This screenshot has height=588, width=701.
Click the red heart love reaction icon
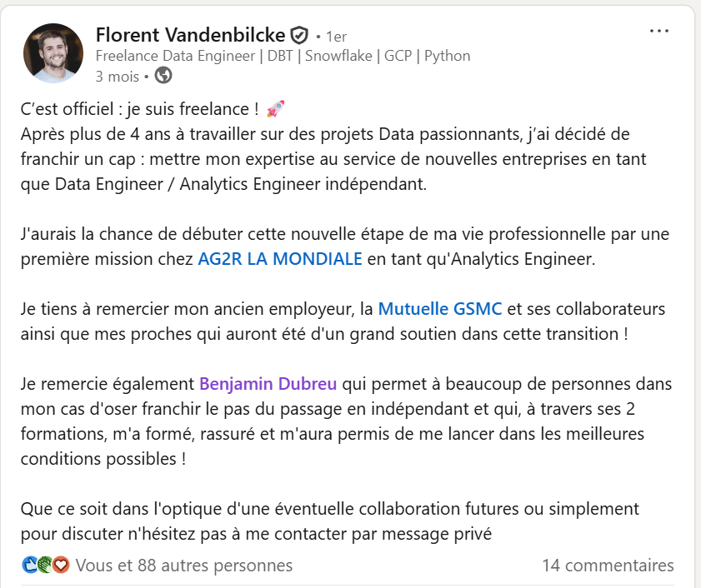point(60,566)
